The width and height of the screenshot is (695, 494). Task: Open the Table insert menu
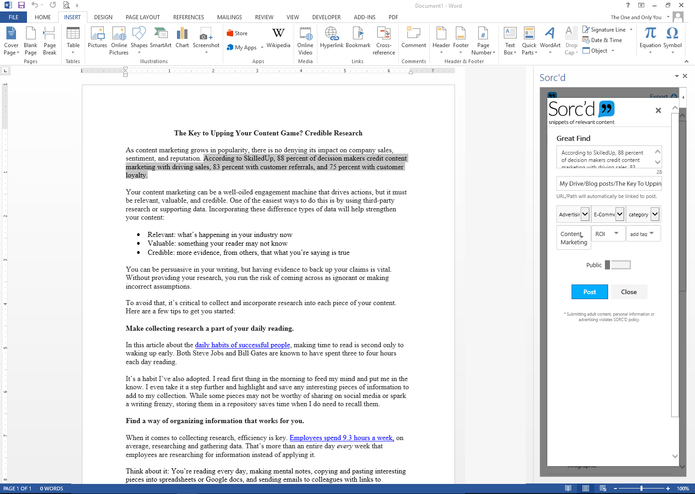point(73,40)
